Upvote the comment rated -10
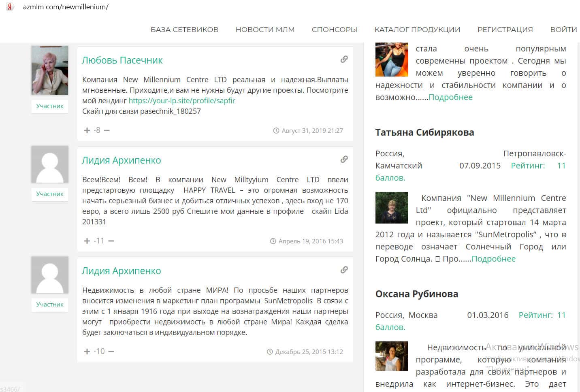Viewport: 580px width, 392px height. 87,352
